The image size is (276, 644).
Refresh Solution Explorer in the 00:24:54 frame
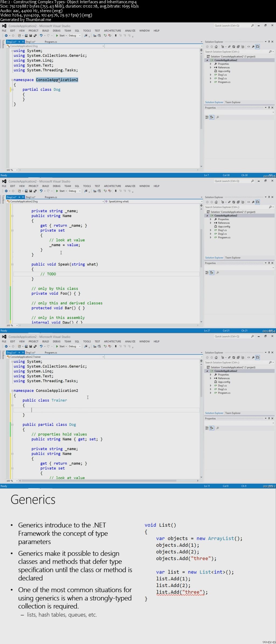pos(234,202)
